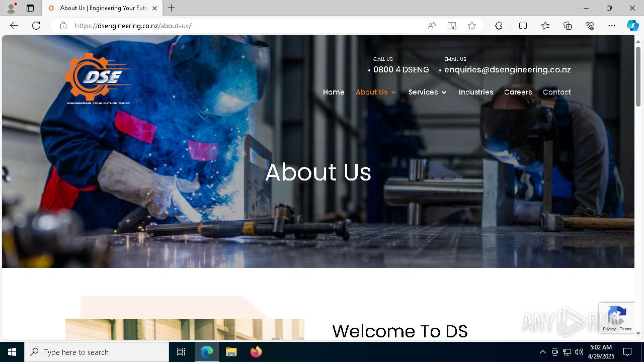
Task: Open File Explorer from taskbar
Action: pos(231,352)
